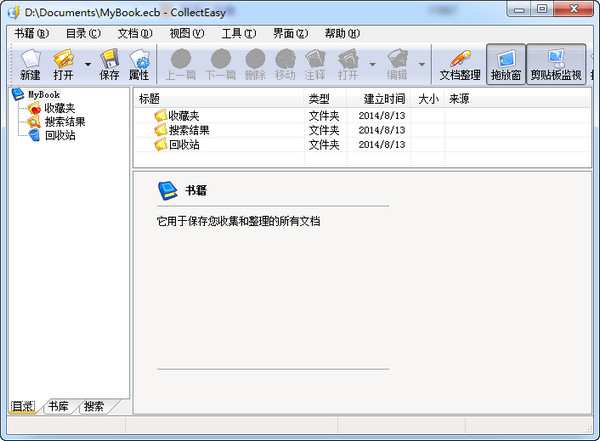
Task: Switch to the 搜索 tab
Action: (94, 406)
